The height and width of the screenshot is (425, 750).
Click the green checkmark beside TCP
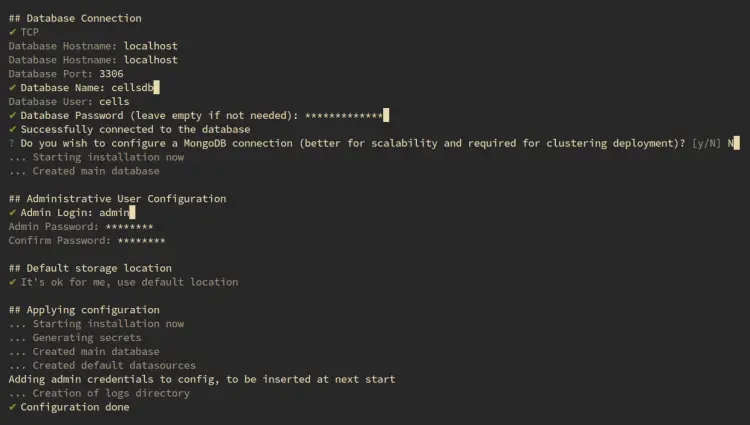[13, 32]
